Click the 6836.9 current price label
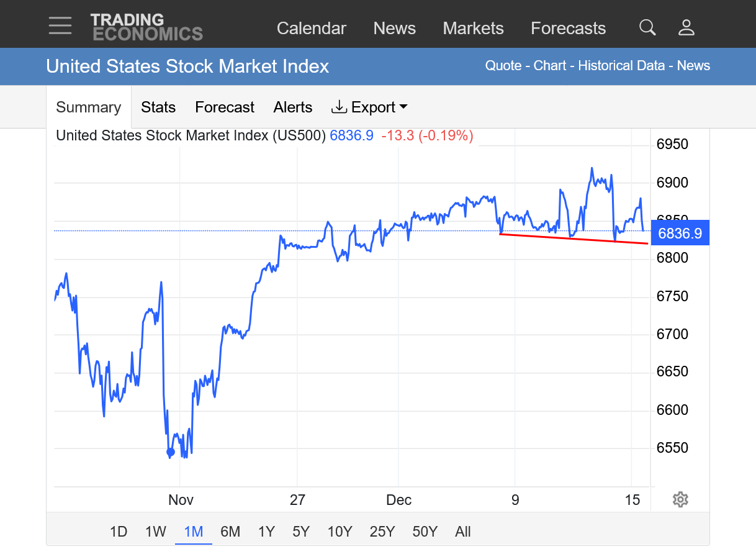Viewport: 756px width, 554px height. point(680,234)
